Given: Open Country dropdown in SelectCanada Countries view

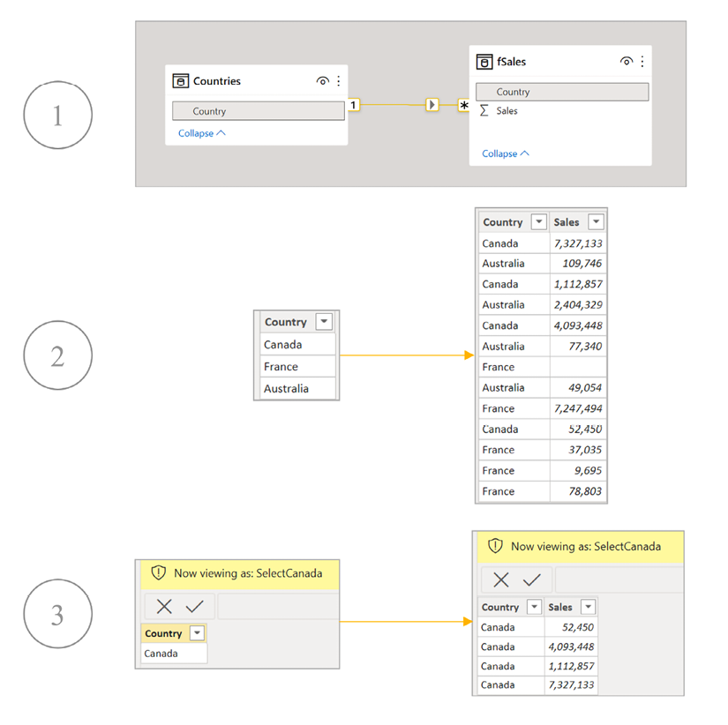Looking at the screenshot, I should tap(198, 632).
